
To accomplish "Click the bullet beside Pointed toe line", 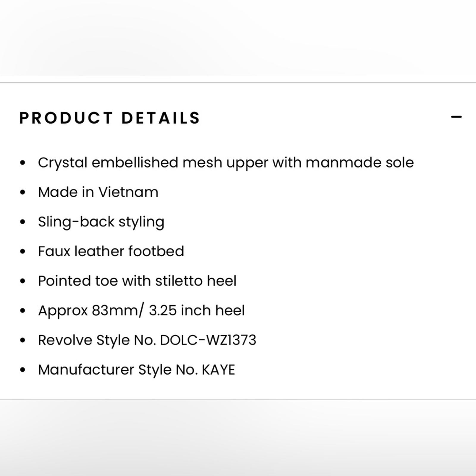I will click(x=23, y=281).
